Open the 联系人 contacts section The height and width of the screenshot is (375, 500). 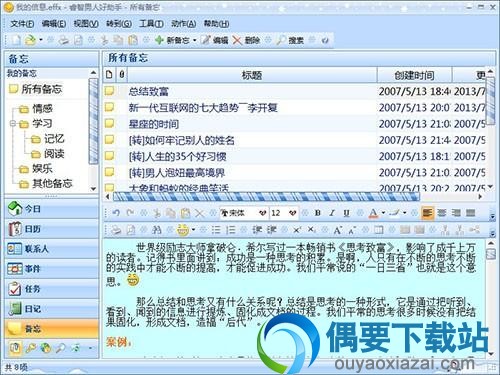[52, 249]
